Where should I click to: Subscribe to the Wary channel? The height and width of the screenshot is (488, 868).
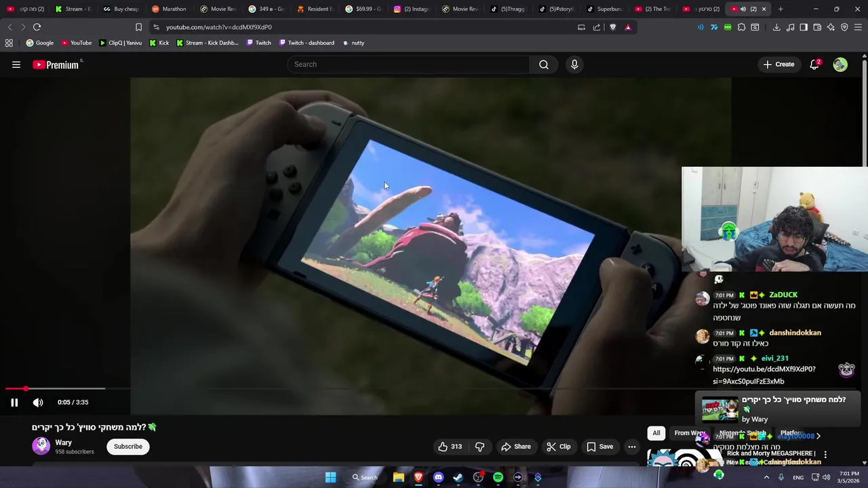(128, 447)
